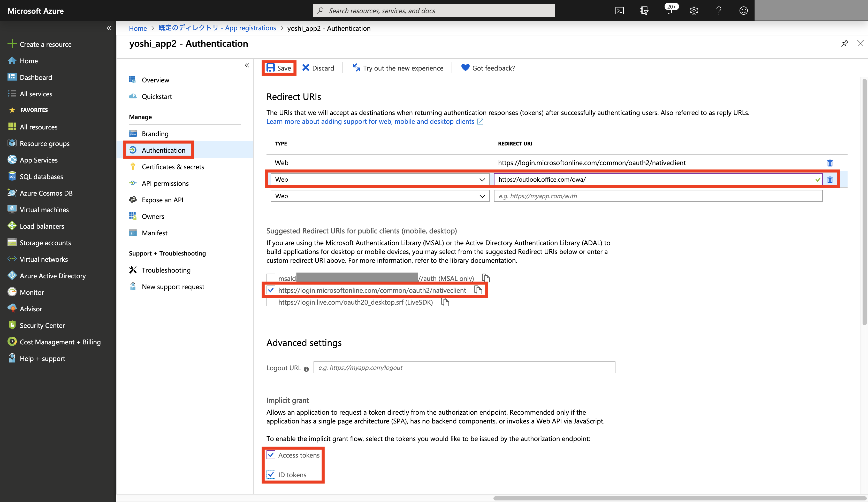Screen dimensions: 868x502
Task: Click the feedback smiley icon
Action: click(x=743, y=11)
